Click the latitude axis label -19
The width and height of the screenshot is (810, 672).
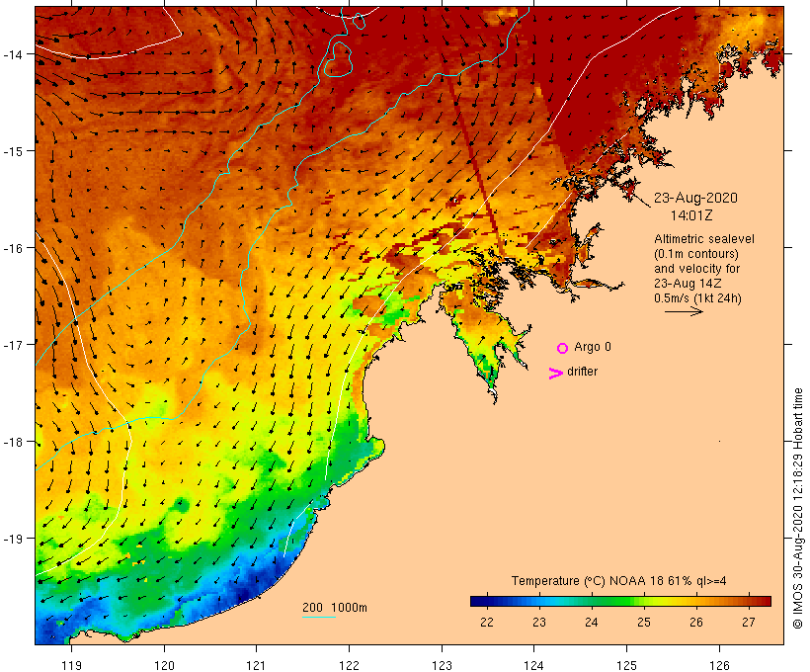12,539
